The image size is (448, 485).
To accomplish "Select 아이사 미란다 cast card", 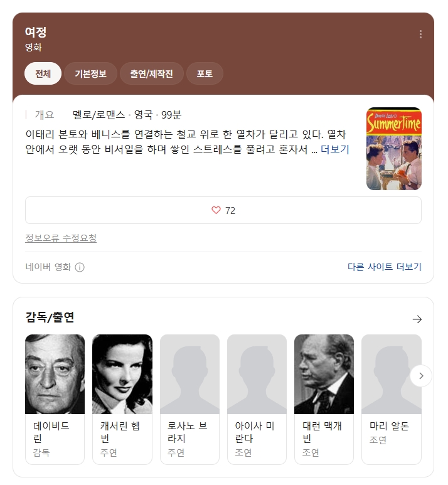I will click(x=257, y=399).
